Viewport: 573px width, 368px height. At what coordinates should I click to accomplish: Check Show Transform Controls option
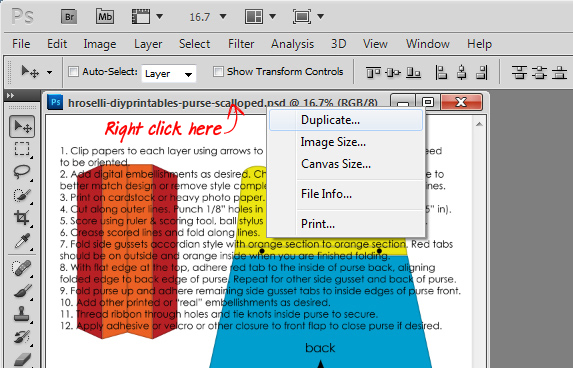tap(218, 72)
